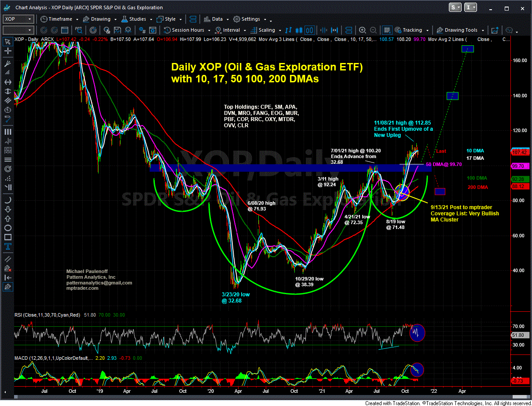Select the ellipse drawing tool
Screen dimensions: 532x406
pyautogui.click(x=7, y=228)
